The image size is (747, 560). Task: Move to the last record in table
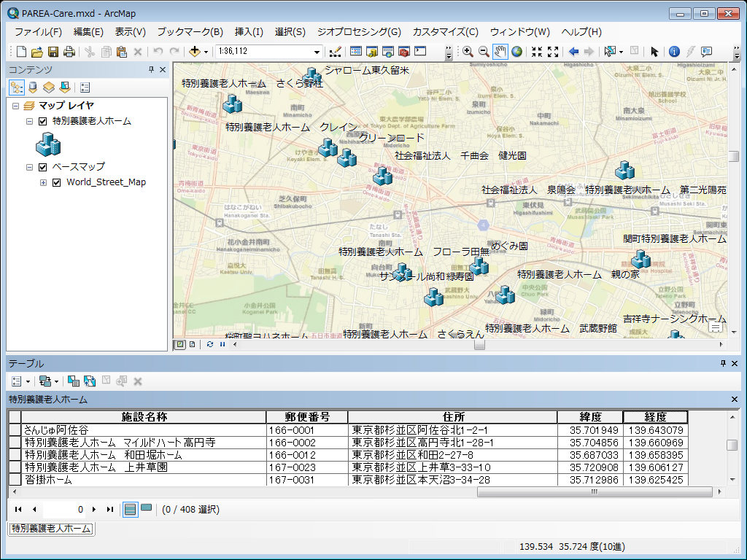110,510
